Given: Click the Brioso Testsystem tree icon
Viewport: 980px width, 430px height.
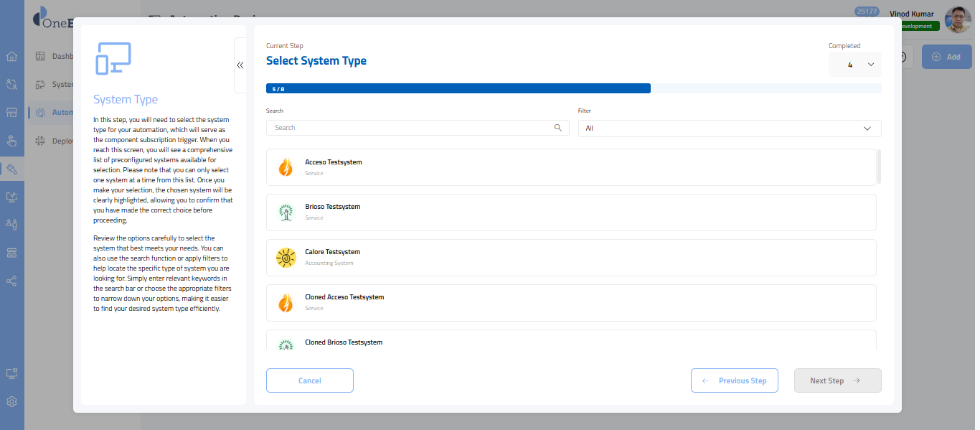Looking at the screenshot, I should pos(286,212).
